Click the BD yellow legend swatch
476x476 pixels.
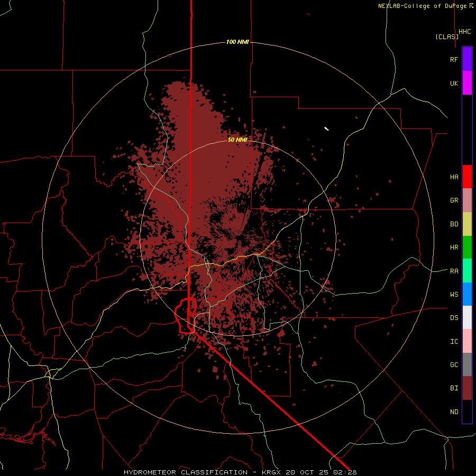tap(467, 224)
